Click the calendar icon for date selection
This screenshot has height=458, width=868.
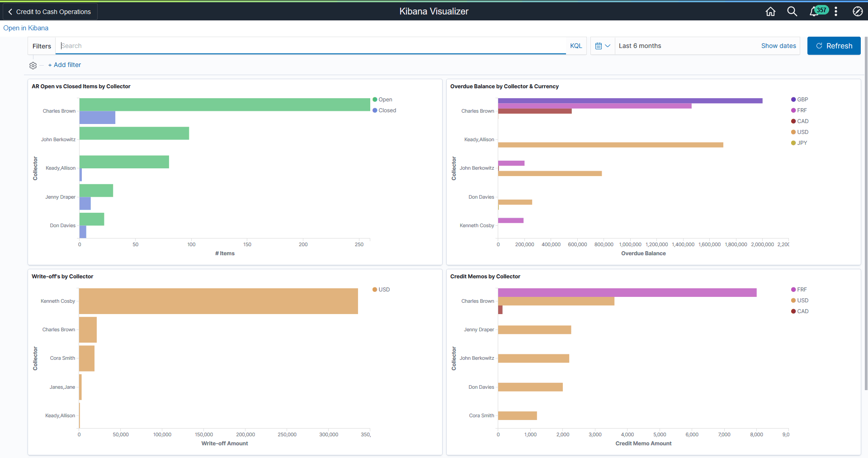[599, 46]
